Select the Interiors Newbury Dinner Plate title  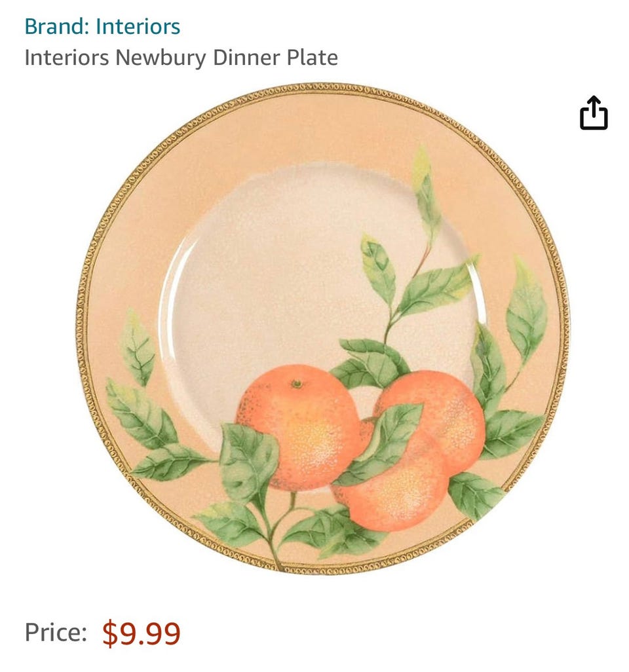(x=181, y=58)
